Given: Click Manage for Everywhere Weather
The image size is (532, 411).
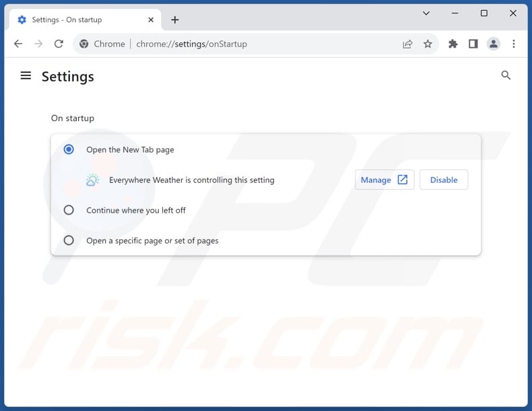Looking at the screenshot, I should point(385,180).
